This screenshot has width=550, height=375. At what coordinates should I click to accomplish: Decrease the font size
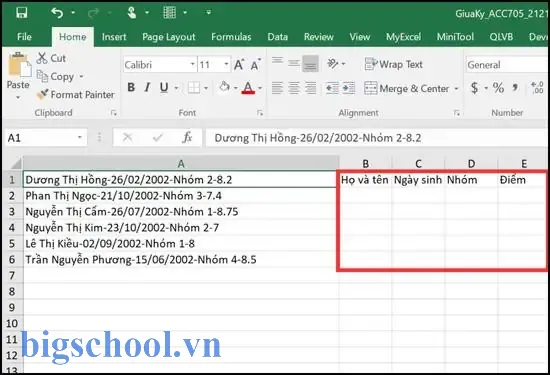click(256, 65)
